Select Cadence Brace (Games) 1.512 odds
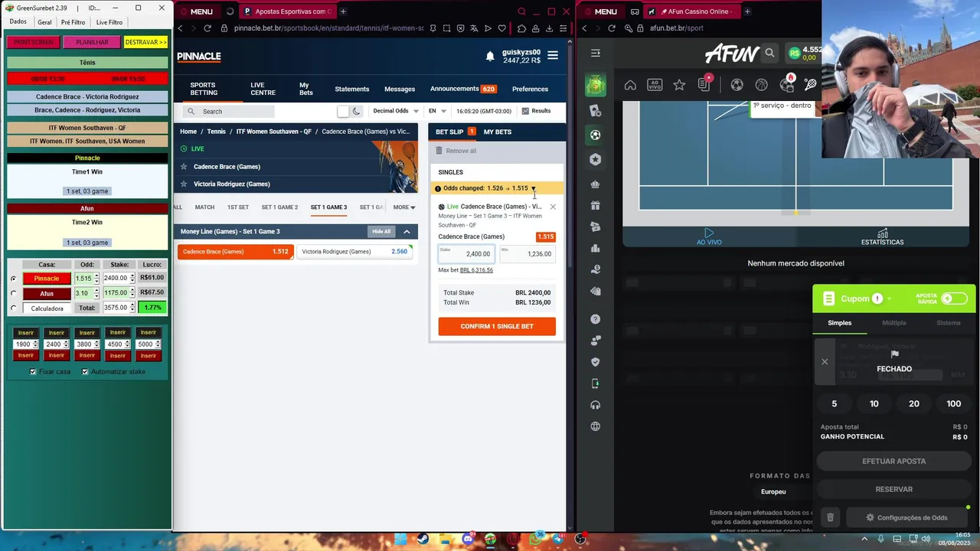The height and width of the screenshot is (551, 980). tap(235, 252)
